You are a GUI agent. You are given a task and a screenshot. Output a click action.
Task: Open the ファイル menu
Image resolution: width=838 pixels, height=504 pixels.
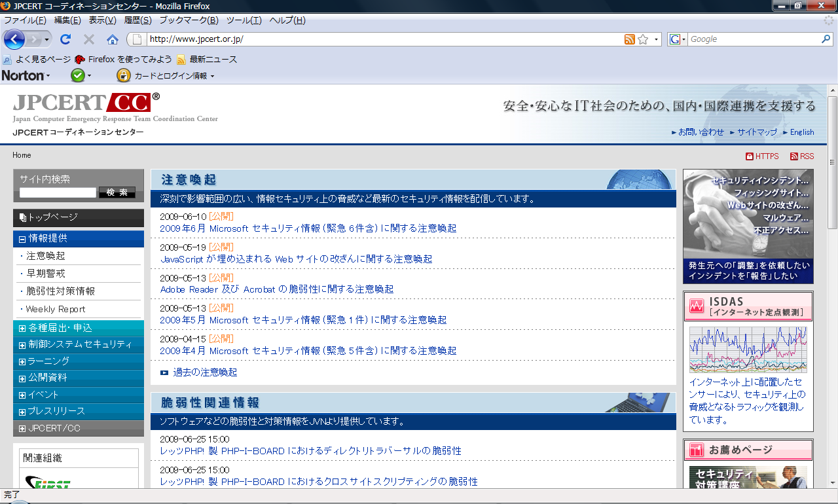pyautogui.click(x=25, y=20)
